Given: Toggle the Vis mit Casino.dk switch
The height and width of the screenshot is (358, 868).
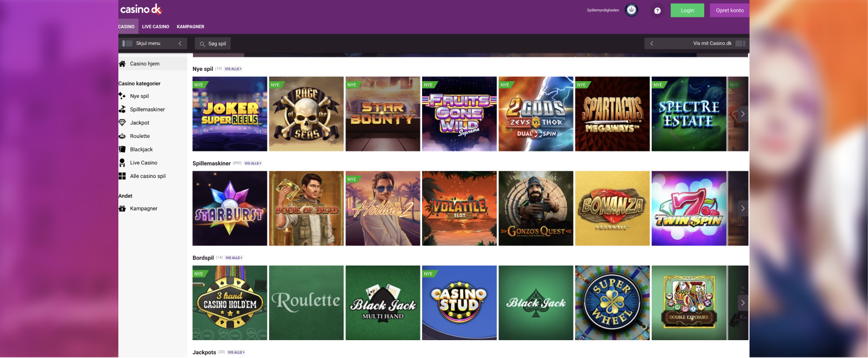Looking at the screenshot, I should 740,43.
